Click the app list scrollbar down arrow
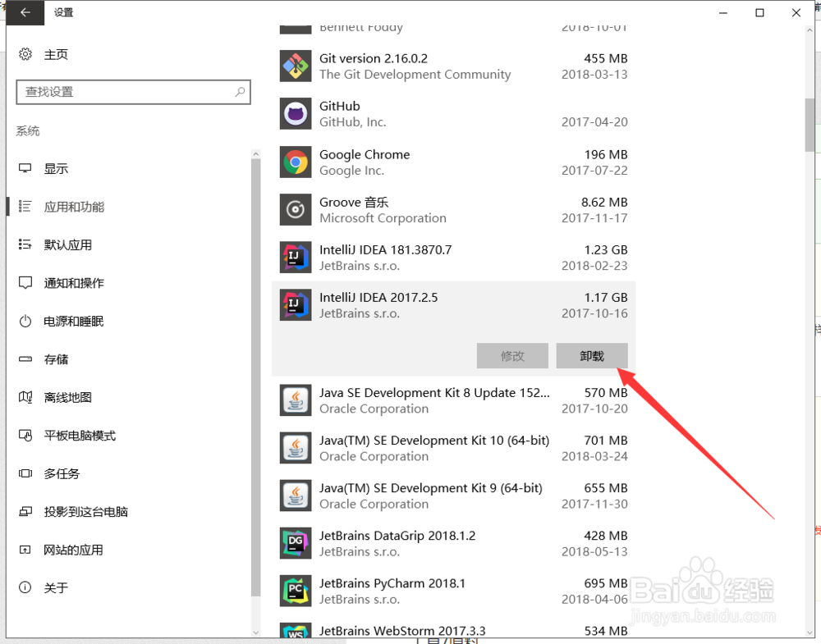The width and height of the screenshot is (821, 644). (x=810, y=633)
